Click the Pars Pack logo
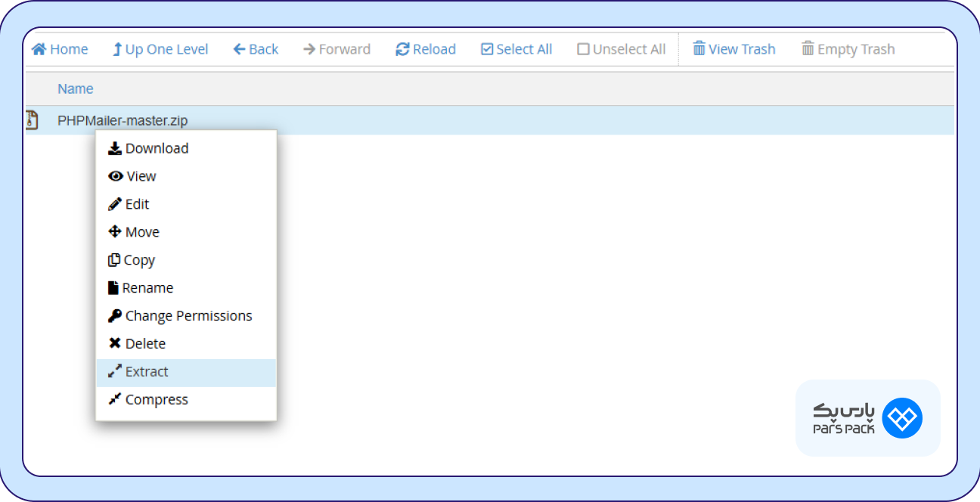The image size is (980, 502). pos(867,418)
